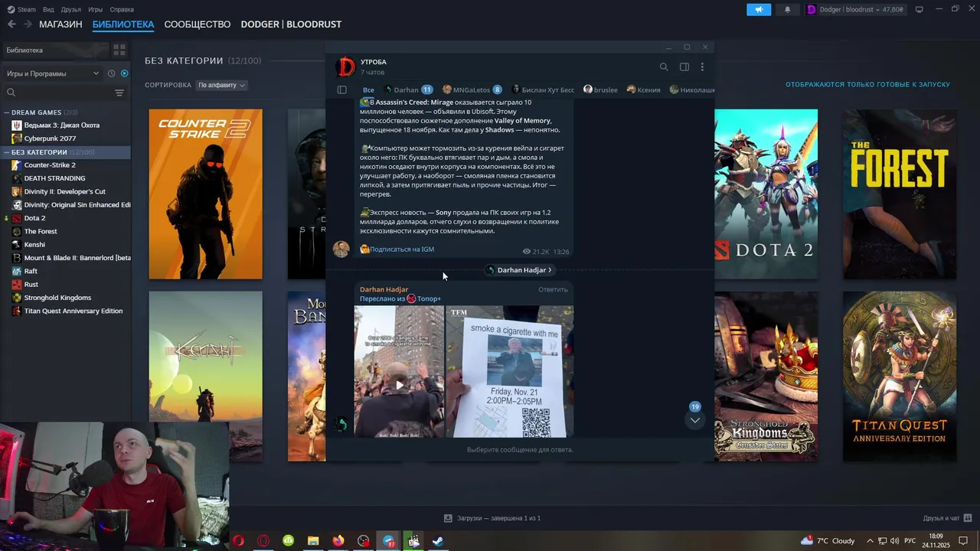Screen dimensions: 980x551
Task: Open Steam notifications bell
Action: pyautogui.click(x=787, y=9)
